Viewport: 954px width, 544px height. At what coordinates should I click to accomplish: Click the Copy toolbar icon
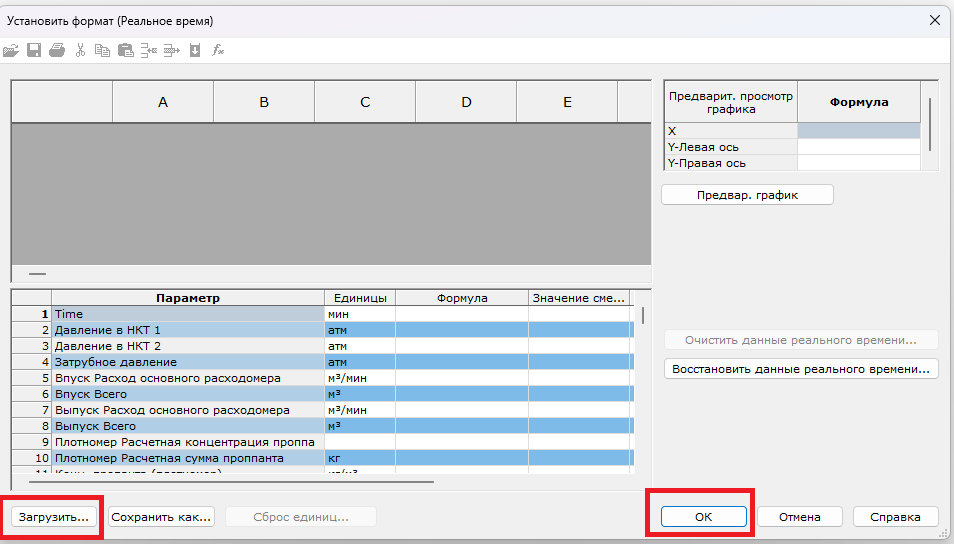coord(102,50)
